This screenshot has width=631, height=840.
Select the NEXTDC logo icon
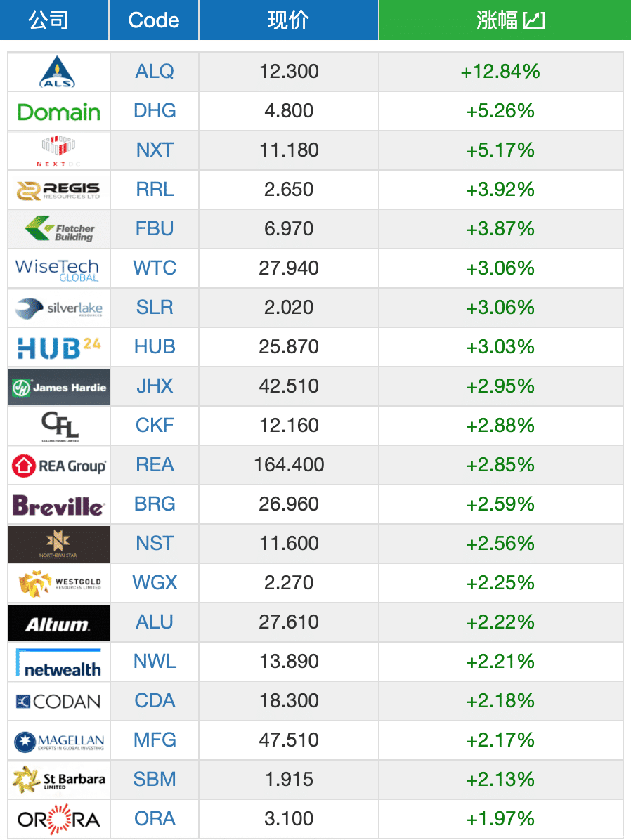point(58,151)
